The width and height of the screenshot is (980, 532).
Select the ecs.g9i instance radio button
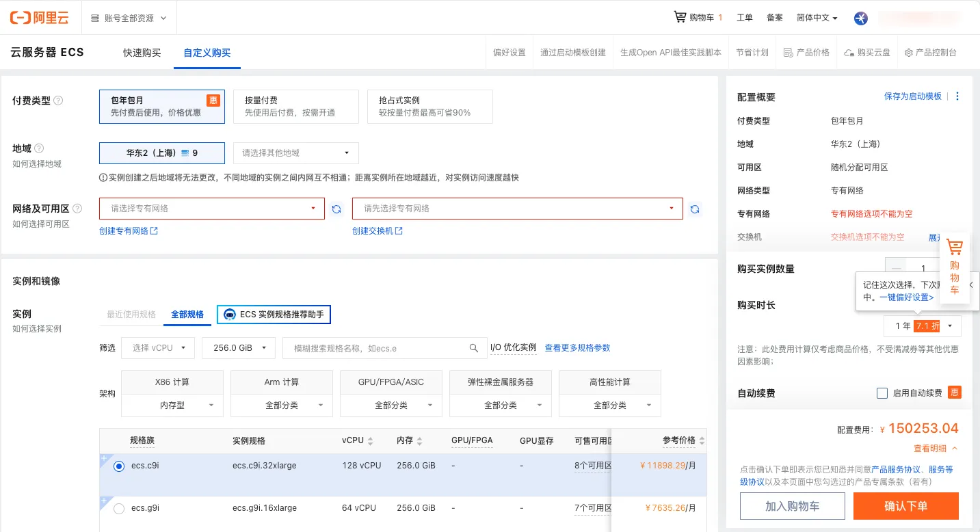119,509
